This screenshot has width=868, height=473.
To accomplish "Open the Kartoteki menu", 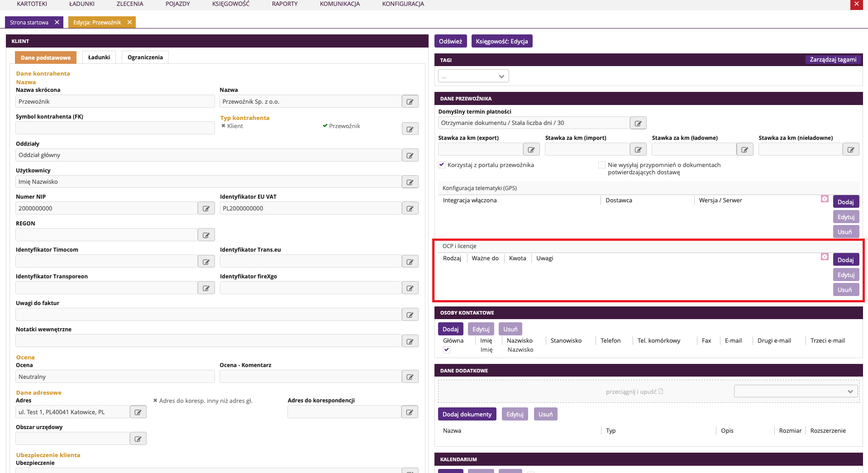I will click(32, 4).
